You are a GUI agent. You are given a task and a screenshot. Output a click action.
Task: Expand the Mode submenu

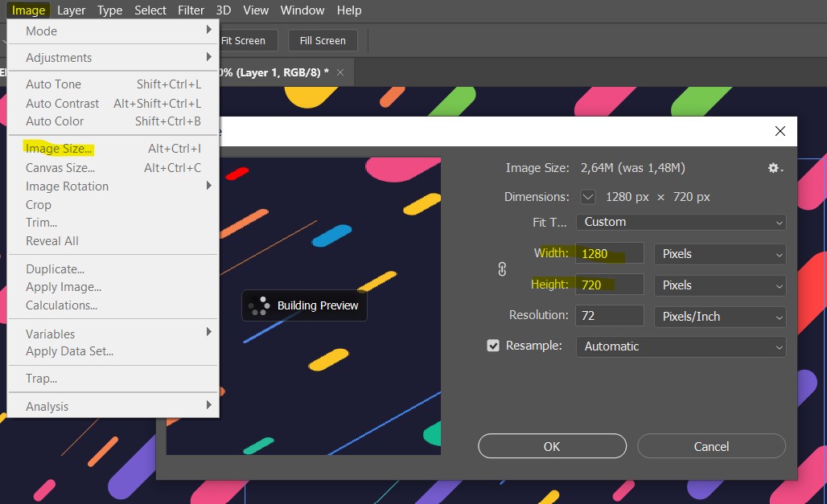click(x=113, y=31)
